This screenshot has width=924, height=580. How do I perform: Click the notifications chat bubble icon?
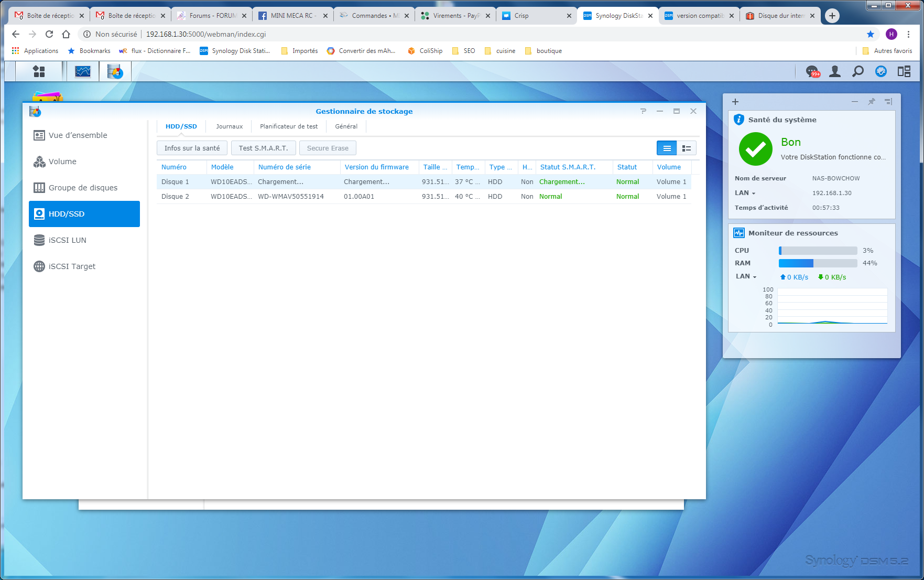click(x=812, y=71)
